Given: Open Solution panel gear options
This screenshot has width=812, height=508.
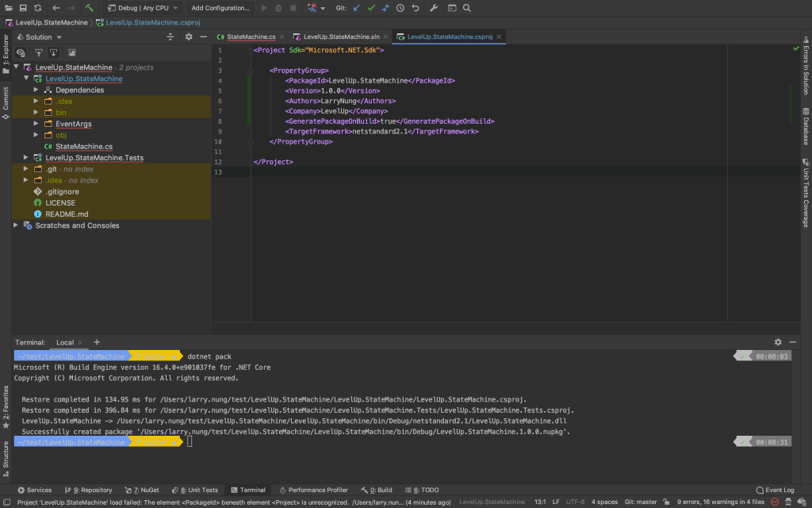Looking at the screenshot, I should click(189, 37).
